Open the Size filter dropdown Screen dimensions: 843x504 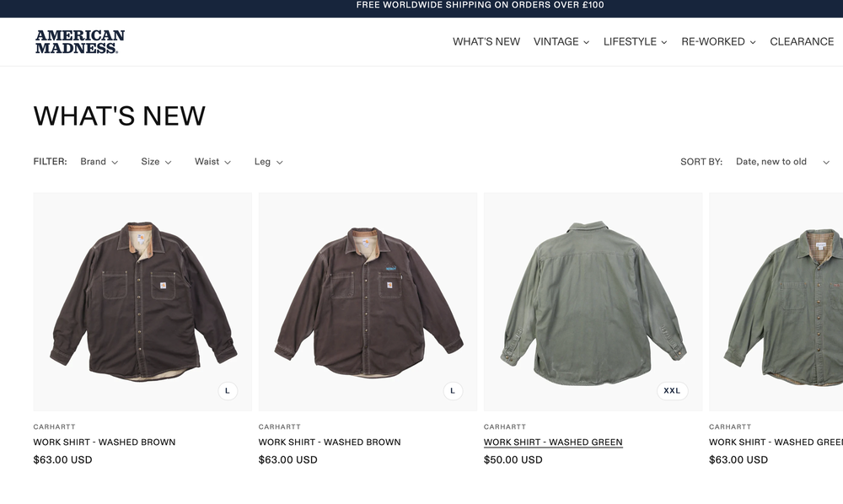(156, 162)
